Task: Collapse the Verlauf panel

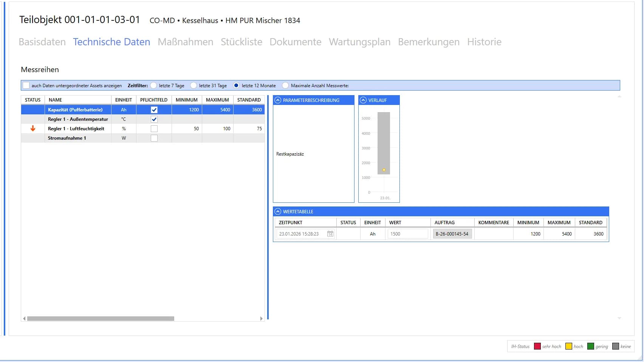Action: pyautogui.click(x=363, y=100)
